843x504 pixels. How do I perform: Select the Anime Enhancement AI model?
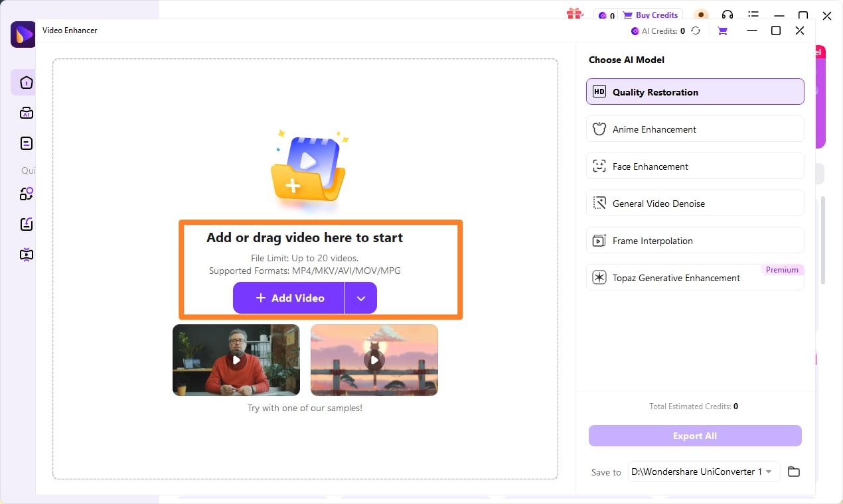(x=694, y=129)
